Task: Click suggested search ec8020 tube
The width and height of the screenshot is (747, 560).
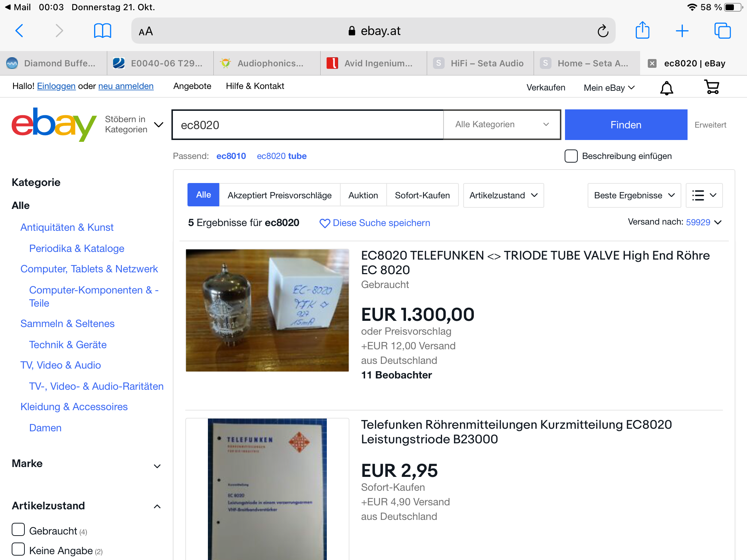Action: pos(282,156)
